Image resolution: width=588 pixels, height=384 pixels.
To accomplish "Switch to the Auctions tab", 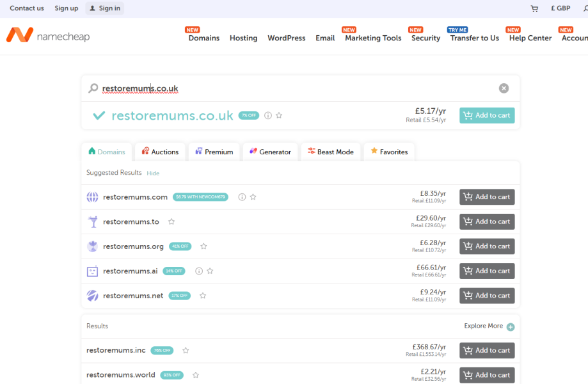I will 160,152.
